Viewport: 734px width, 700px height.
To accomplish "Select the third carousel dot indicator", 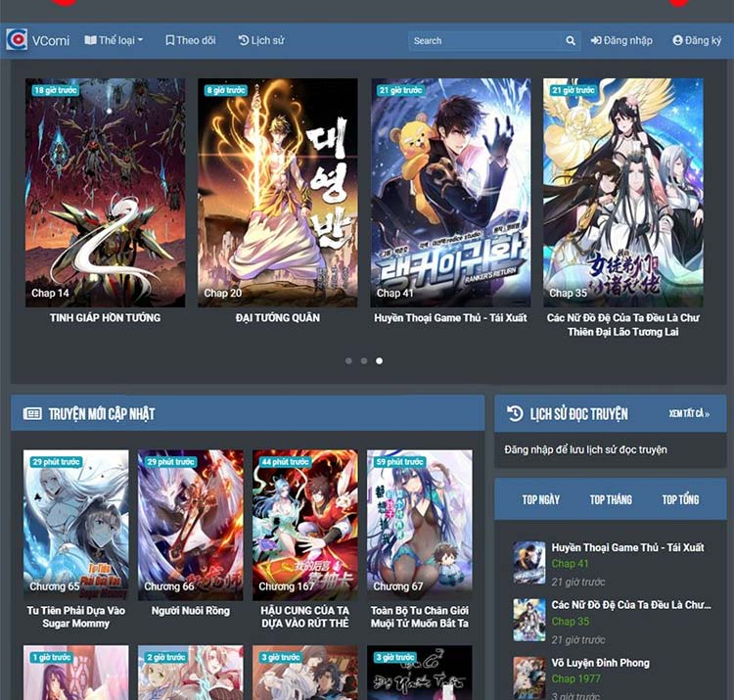I will (x=380, y=361).
